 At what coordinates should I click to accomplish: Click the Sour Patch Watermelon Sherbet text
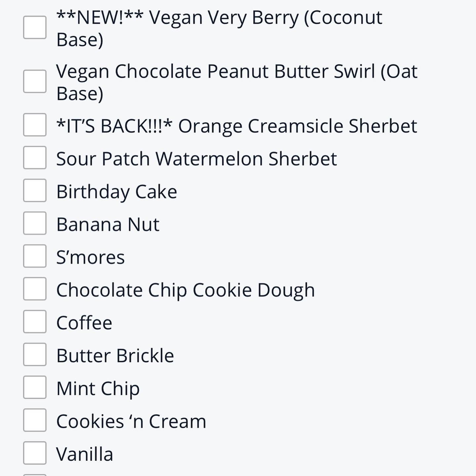tap(196, 159)
